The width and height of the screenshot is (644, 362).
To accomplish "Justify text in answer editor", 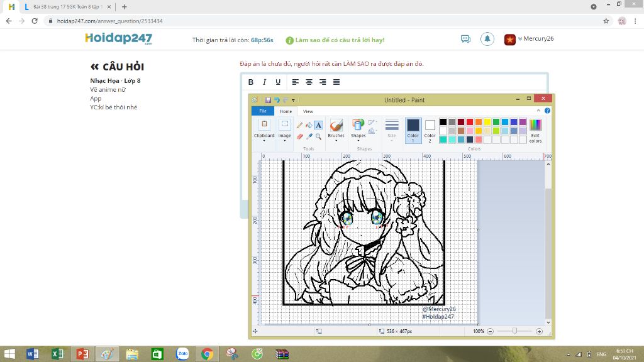I will (x=336, y=82).
